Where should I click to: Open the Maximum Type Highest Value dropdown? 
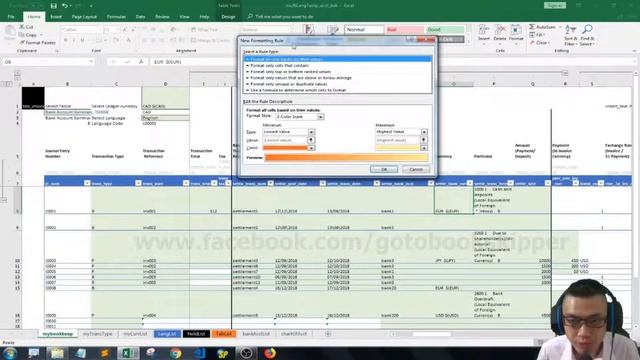[x=424, y=132]
